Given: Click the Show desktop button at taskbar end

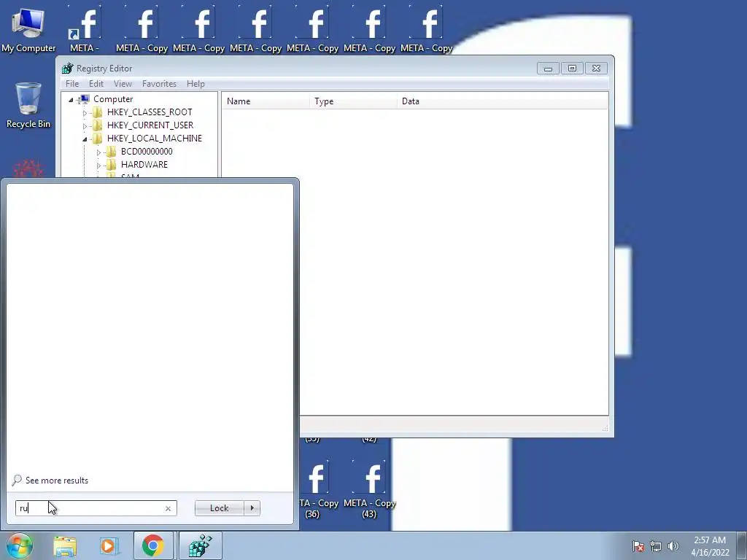Looking at the screenshot, I should click(x=742, y=545).
